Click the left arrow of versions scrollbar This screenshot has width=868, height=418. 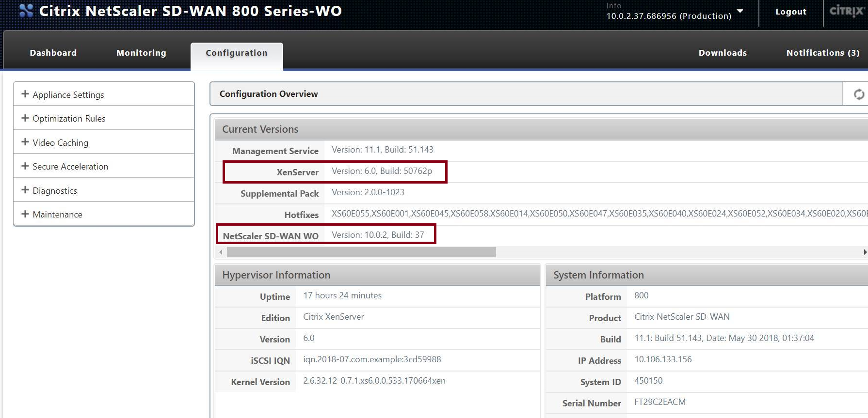tap(221, 252)
